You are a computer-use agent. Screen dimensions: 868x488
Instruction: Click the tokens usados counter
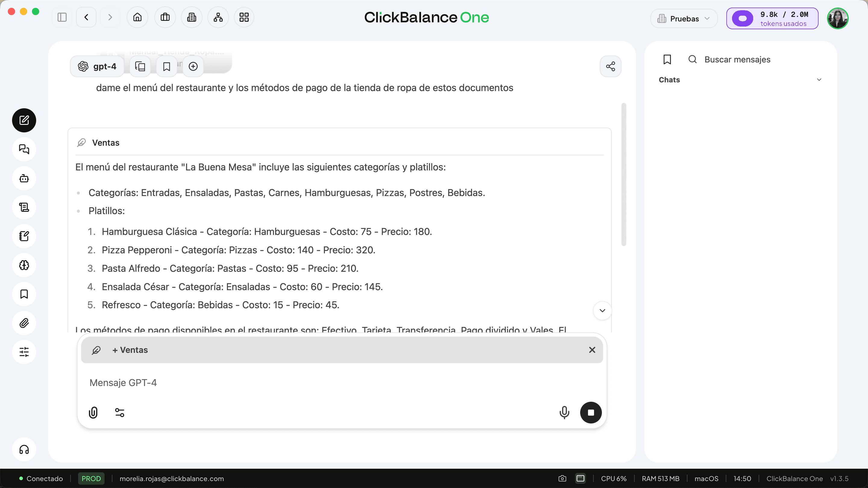click(772, 18)
